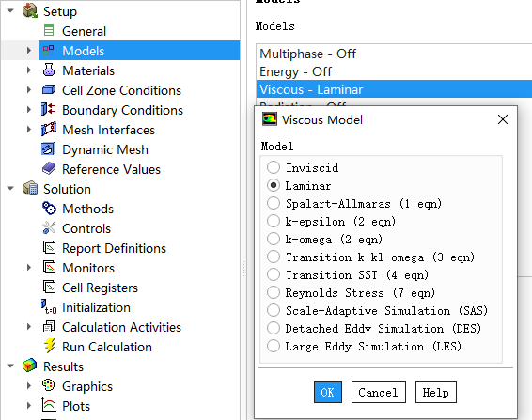Open the Materials flask icon
This screenshot has height=420, width=532.
click(x=49, y=70)
